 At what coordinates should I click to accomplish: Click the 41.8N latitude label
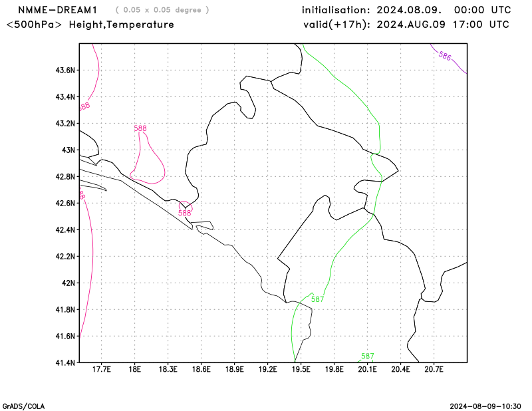click(x=65, y=309)
